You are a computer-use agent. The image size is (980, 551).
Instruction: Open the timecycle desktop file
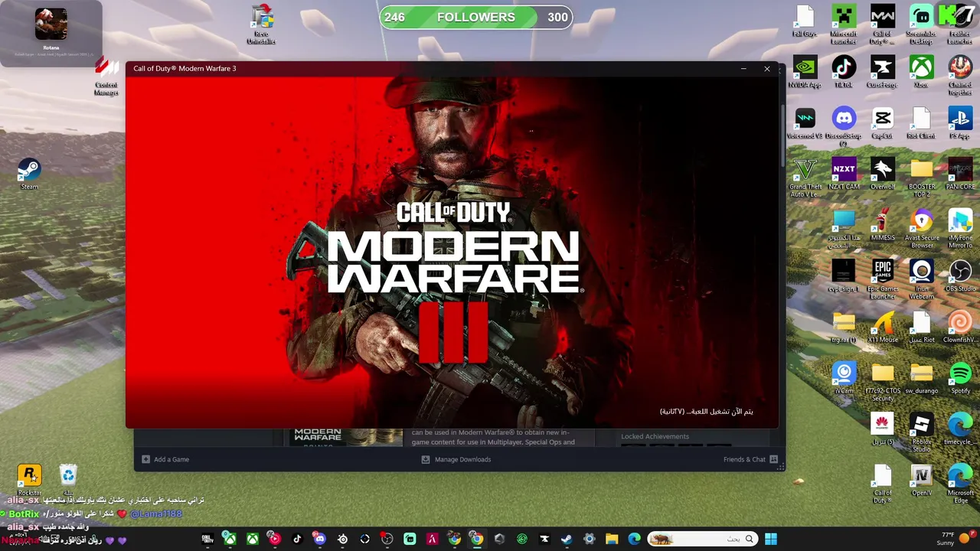point(960,429)
